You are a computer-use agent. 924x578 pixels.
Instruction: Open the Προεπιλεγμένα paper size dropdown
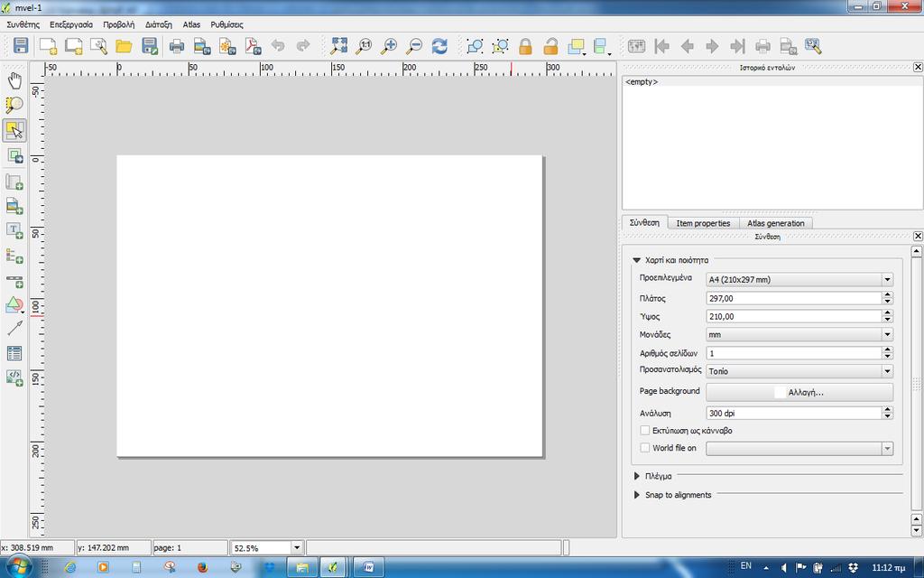click(x=799, y=280)
